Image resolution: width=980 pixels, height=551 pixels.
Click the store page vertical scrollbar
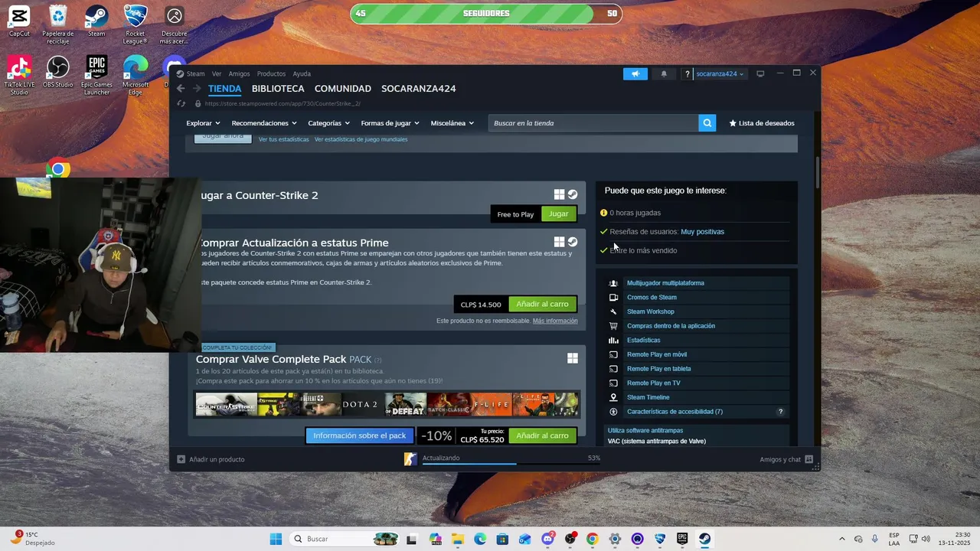point(817,172)
